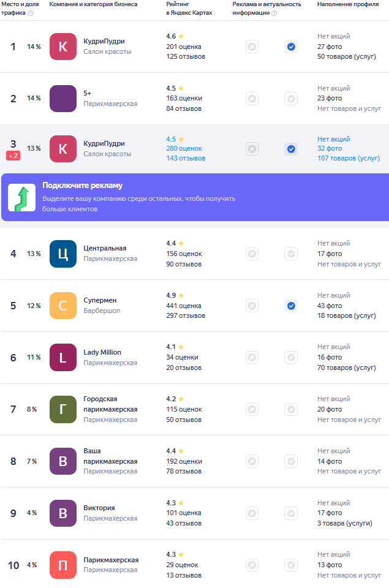Click the blue verified checkmark in row 3
Image resolution: width=389 pixels, height=588 pixels.
(x=291, y=149)
